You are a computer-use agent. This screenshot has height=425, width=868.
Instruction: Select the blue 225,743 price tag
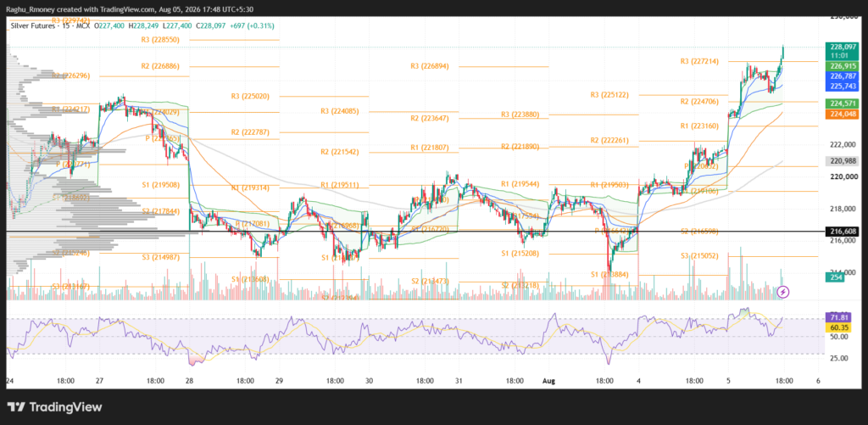pyautogui.click(x=840, y=86)
